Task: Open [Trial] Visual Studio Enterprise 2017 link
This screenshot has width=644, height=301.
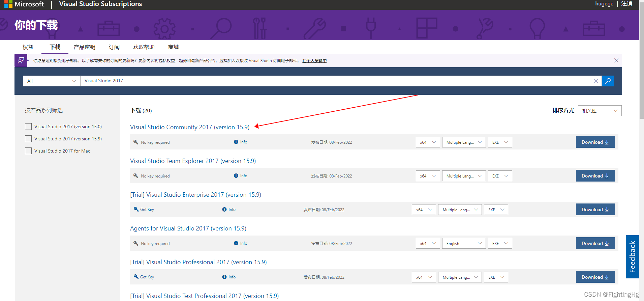Action: (196, 195)
